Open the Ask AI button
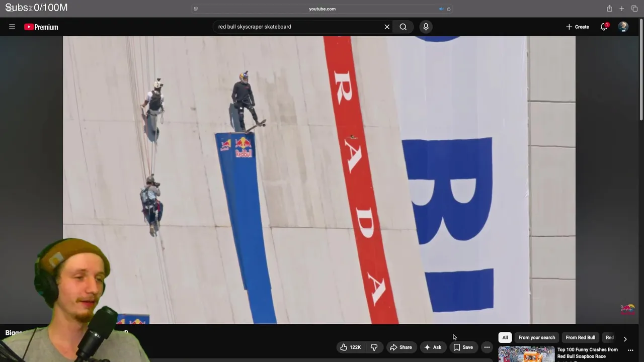The width and height of the screenshot is (644, 362). (x=433, y=347)
